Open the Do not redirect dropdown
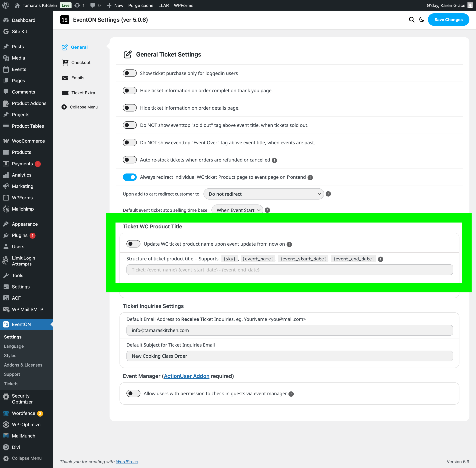Screen dimensions: 476x468 tap(263, 194)
